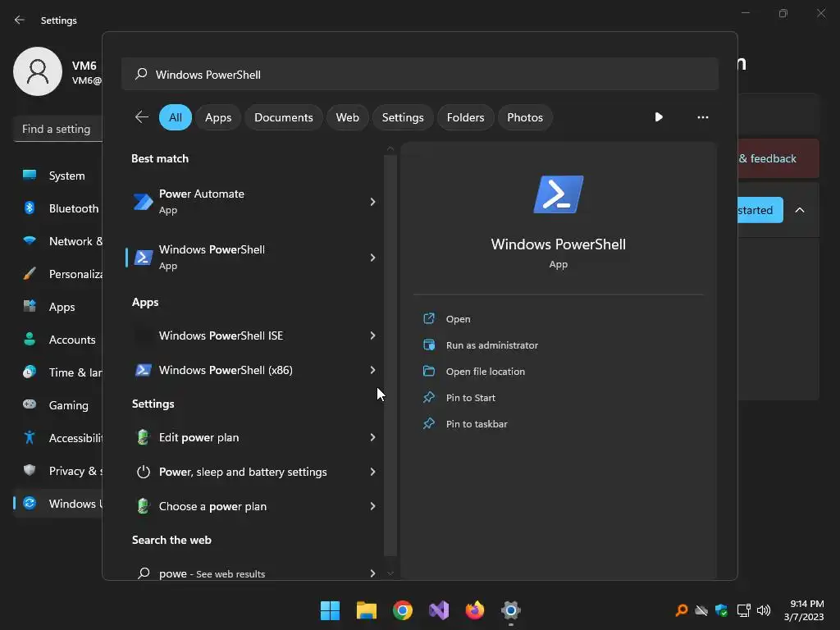Expand Choose a power plan chevron
Viewport: 840px width, 630px height.
(372, 506)
